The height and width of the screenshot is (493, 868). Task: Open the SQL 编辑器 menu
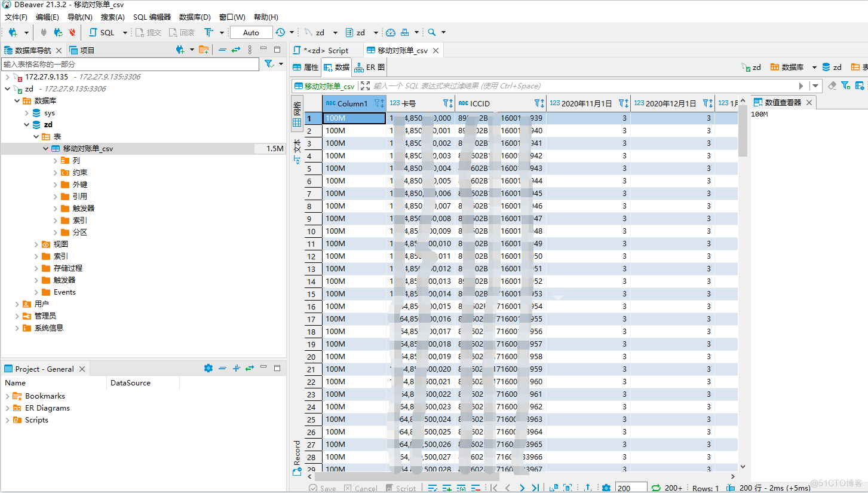pyautogui.click(x=152, y=17)
